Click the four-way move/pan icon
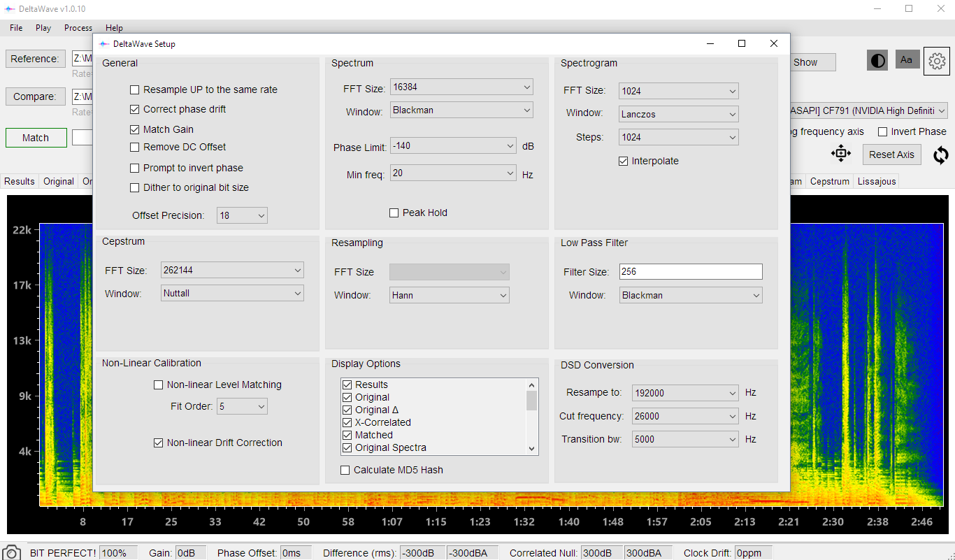The width and height of the screenshot is (955, 560). (840, 154)
